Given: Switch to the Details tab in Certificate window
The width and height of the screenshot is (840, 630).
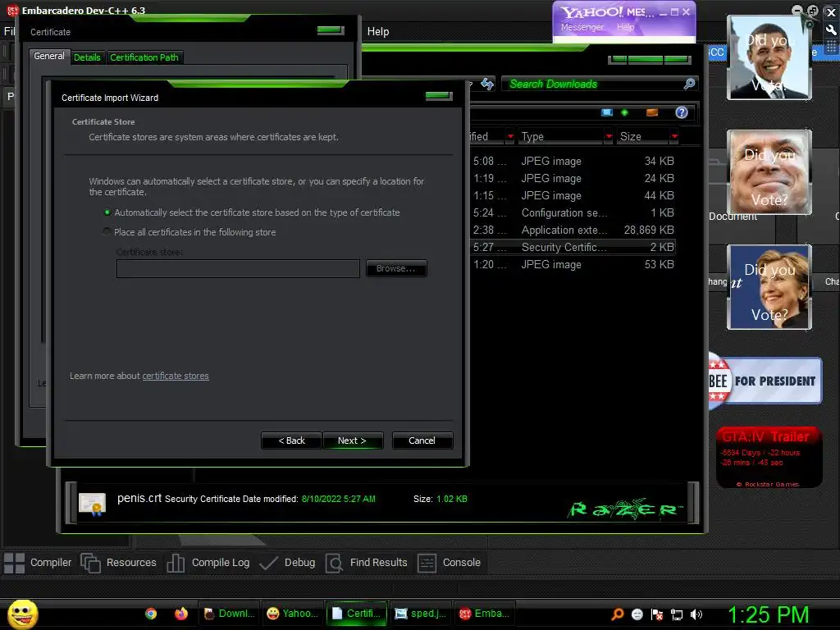Looking at the screenshot, I should 87,57.
